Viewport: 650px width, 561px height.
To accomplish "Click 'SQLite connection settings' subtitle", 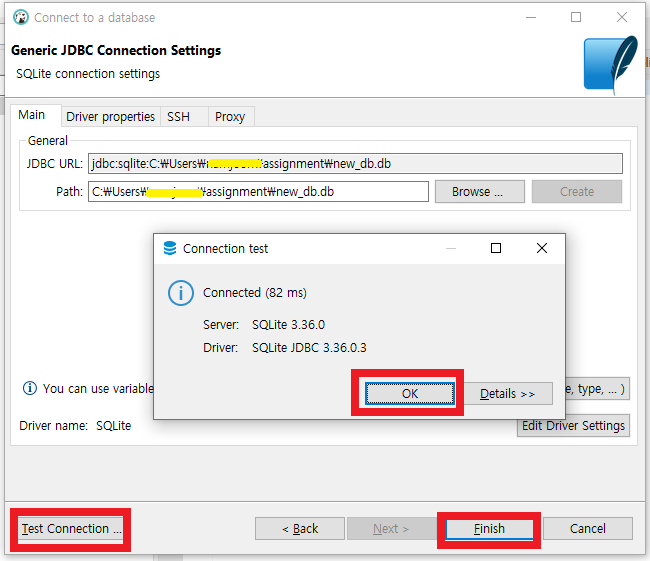I will pyautogui.click(x=88, y=74).
